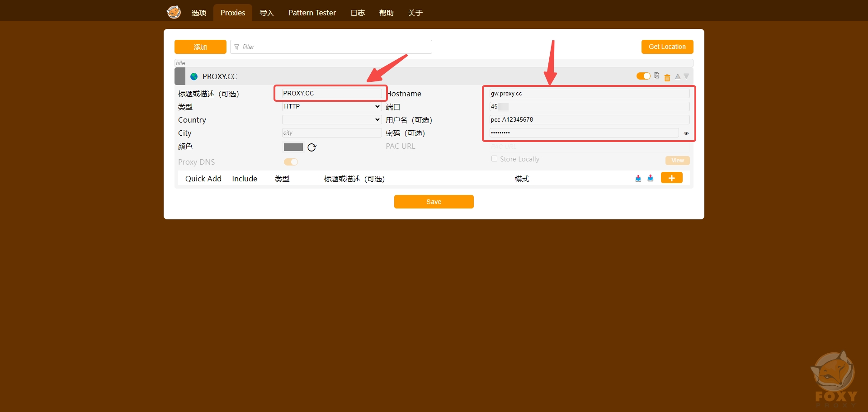Toggle the Proxy DNS switch
868x412 pixels.
click(x=291, y=162)
